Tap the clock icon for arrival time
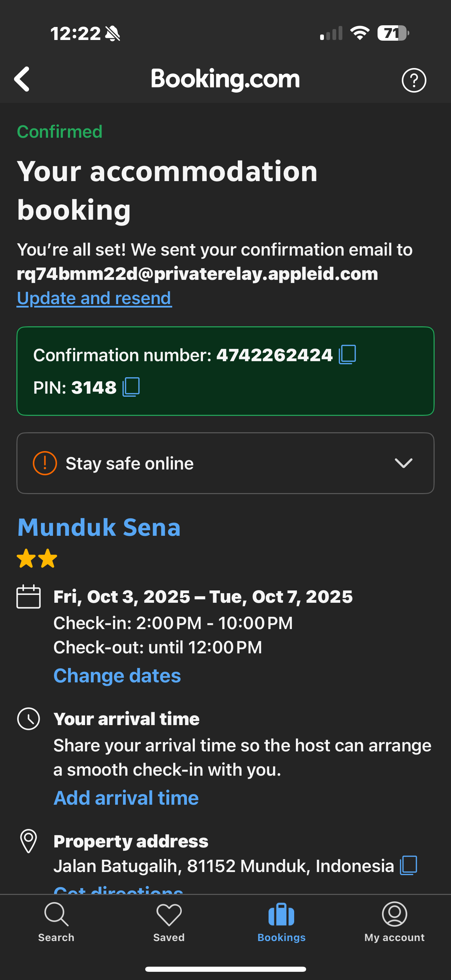Screen dimensions: 451x980 coord(28,719)
